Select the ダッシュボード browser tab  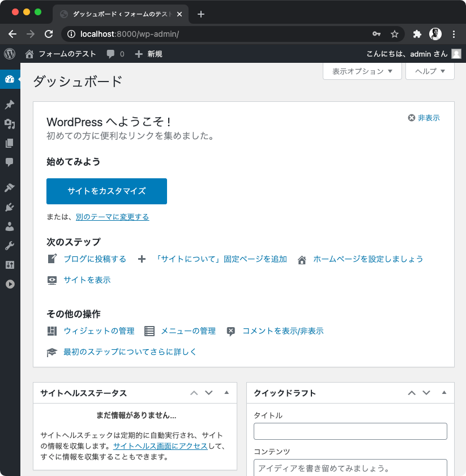[x=120, y=14]
